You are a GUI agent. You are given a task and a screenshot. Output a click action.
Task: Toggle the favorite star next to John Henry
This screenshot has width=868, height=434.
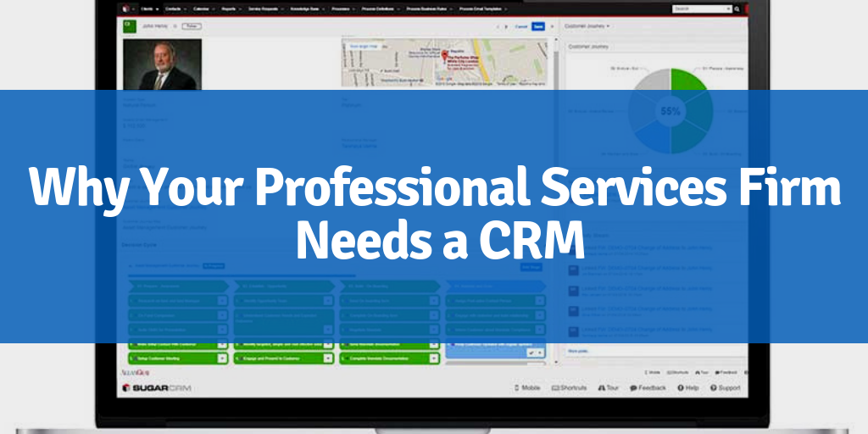pyautogui.click(x=175, y=26)
